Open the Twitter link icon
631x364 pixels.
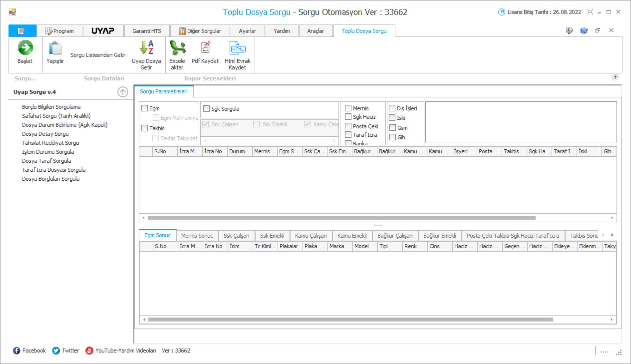click(56, 351)
